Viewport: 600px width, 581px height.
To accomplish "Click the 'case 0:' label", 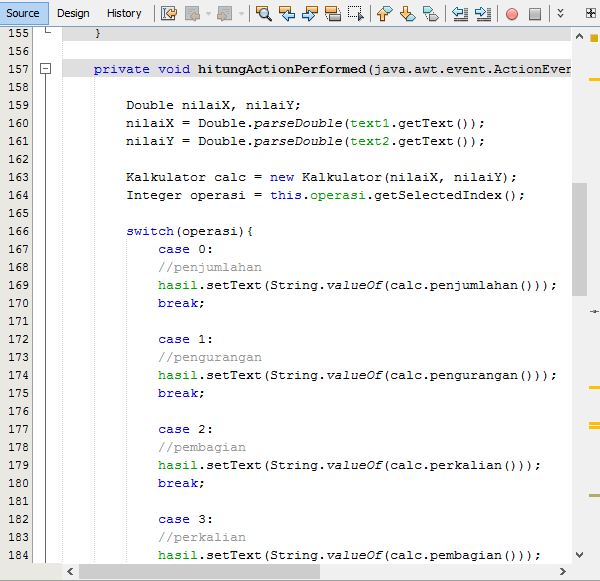I will pyautogui.click(x=185, y=249).
